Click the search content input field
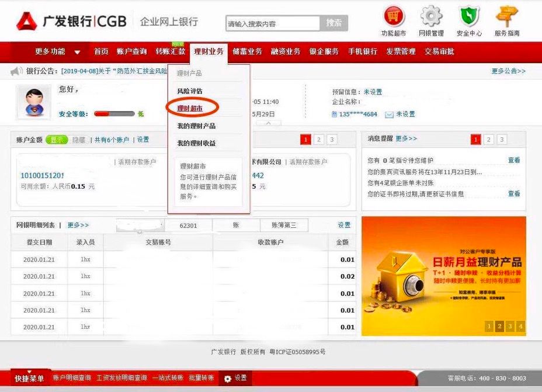542x392 pixels. point(273,23)
